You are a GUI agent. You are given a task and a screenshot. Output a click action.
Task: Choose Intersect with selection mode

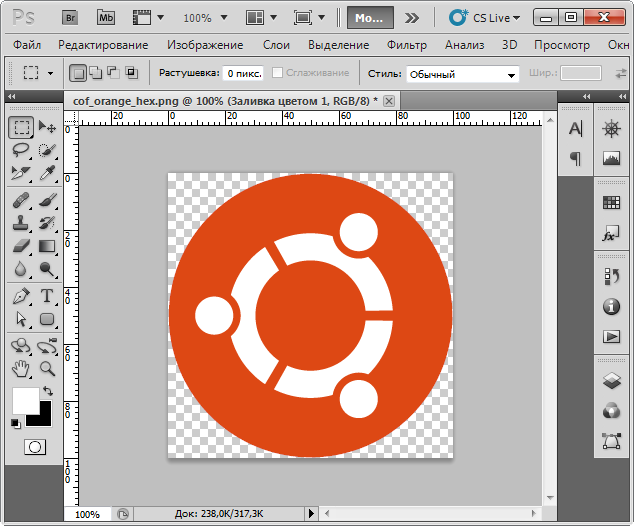click(x=131, y=73)
